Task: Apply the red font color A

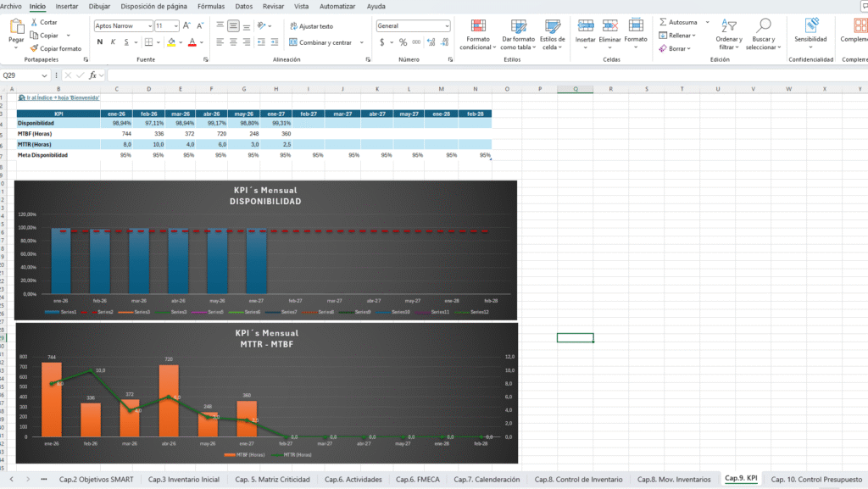Action: point(192,42)
